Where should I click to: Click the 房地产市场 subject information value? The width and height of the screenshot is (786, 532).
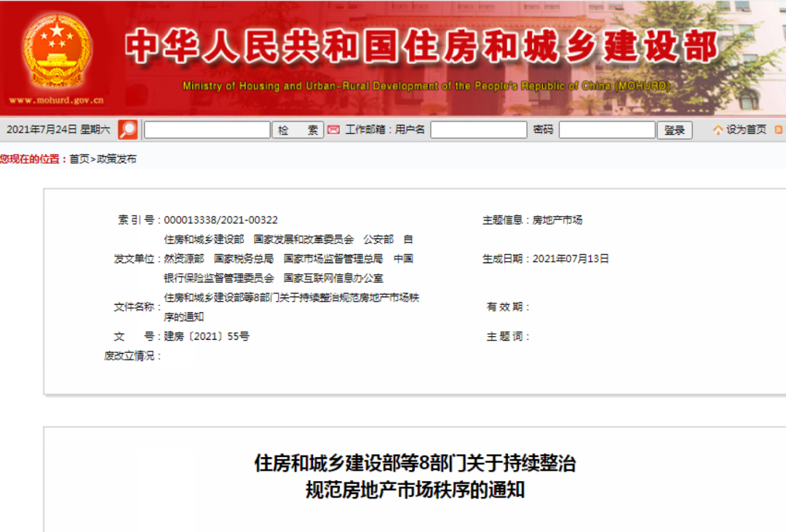(557, 220)
